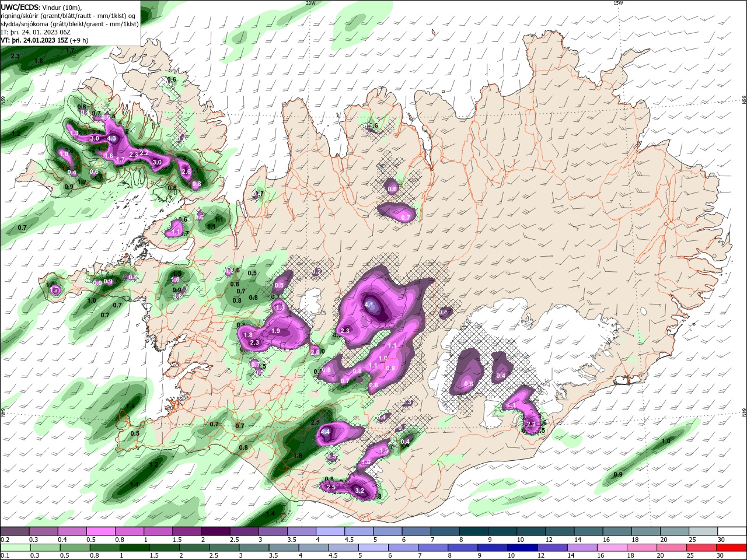This screenshot has height=560, width=747.
Task: Select the dark purple 2–2.5 swatch in top legend row
Action: tap(215, 531)
